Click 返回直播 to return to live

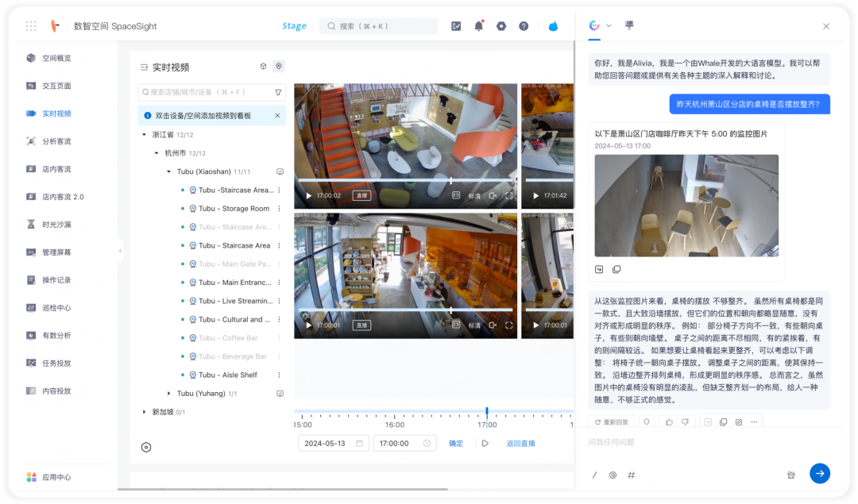click(x=520, y=444)
